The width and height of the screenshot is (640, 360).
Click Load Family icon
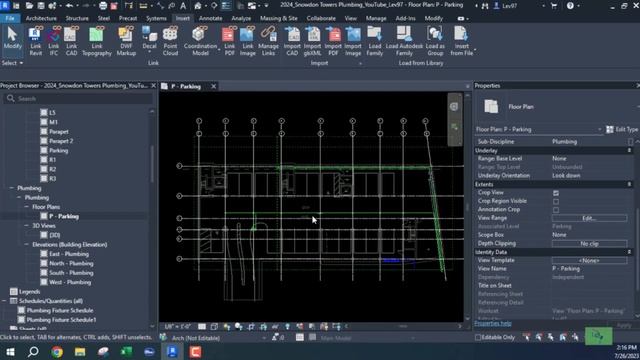[x=374, y=41]
